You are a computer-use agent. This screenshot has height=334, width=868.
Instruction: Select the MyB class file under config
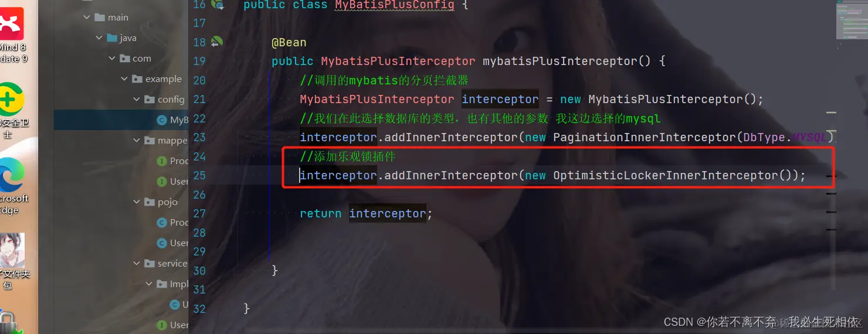pyautogui.click(x=174, y=120)
